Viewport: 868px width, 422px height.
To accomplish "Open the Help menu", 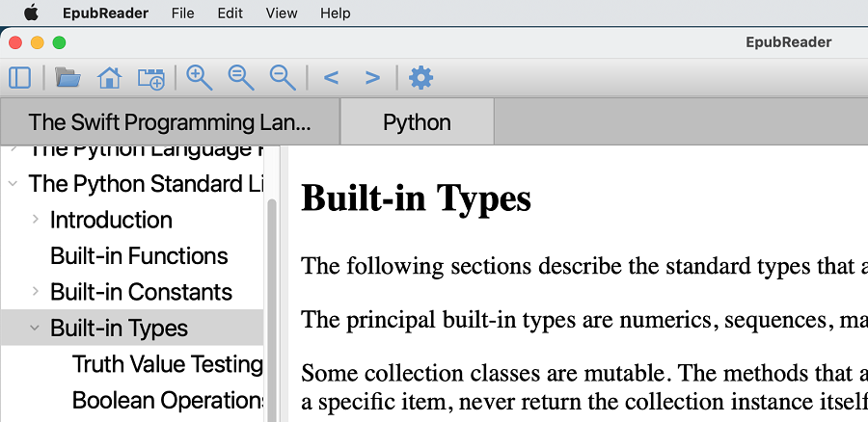I will click(x=335, y=13).
